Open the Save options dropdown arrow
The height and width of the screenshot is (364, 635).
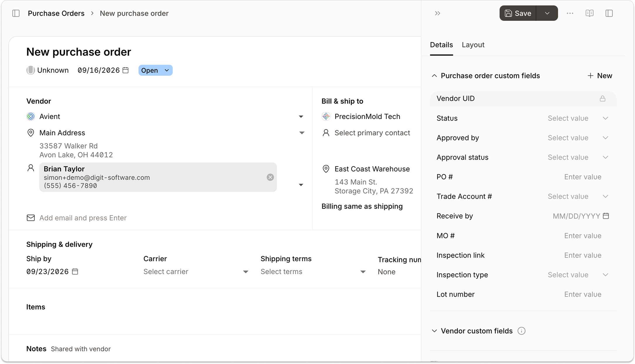click(x=547, y=13)
